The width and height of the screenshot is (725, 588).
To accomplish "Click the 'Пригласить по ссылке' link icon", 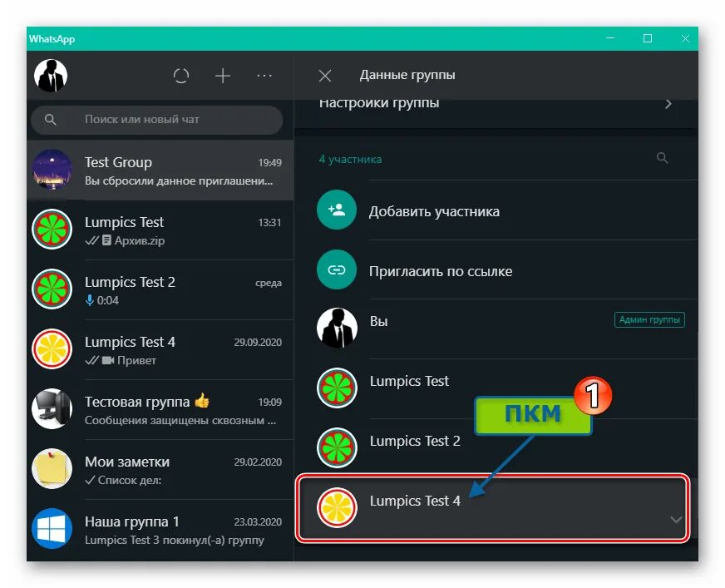I will click(x=337, y=269).
